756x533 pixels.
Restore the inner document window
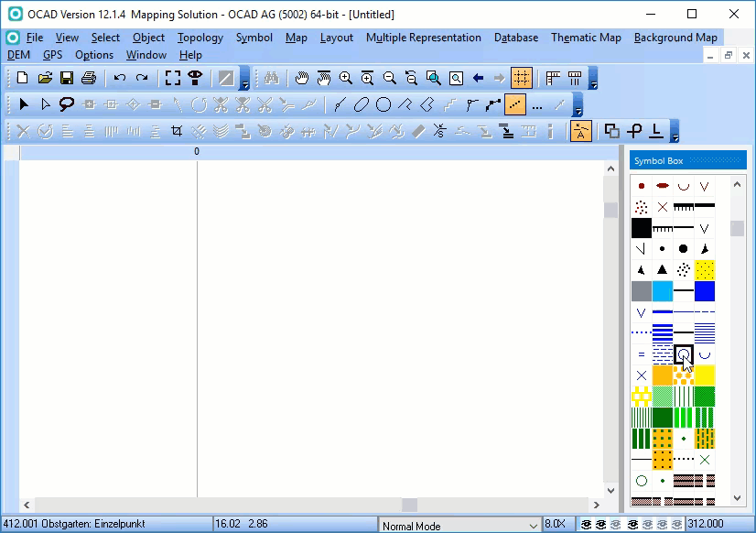(x=728, y=56)
